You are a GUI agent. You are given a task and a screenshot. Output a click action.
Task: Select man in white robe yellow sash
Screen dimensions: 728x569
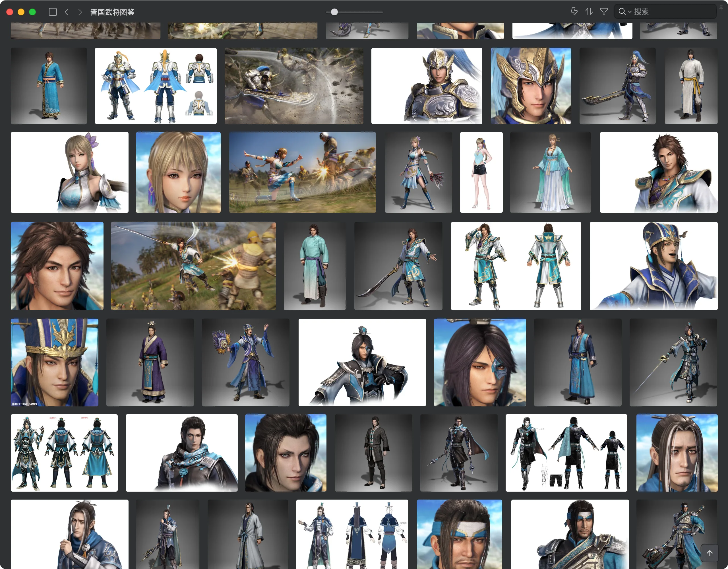coord(691,86)
